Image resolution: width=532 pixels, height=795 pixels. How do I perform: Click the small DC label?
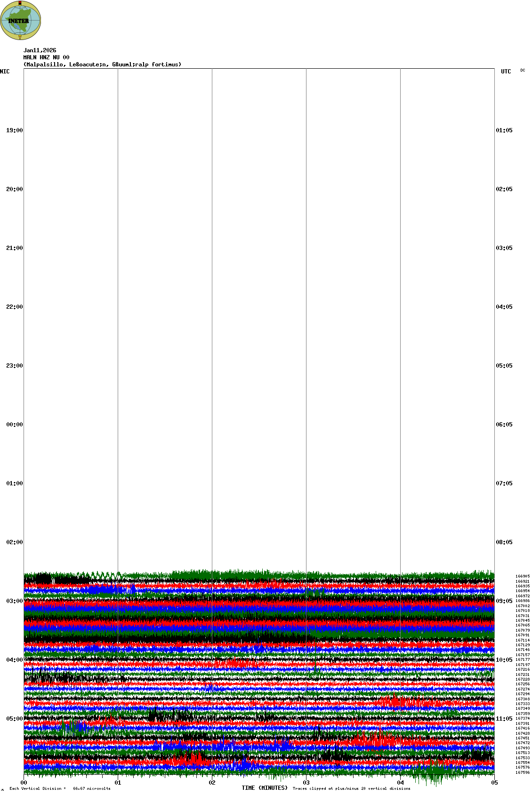coord(523,71)
